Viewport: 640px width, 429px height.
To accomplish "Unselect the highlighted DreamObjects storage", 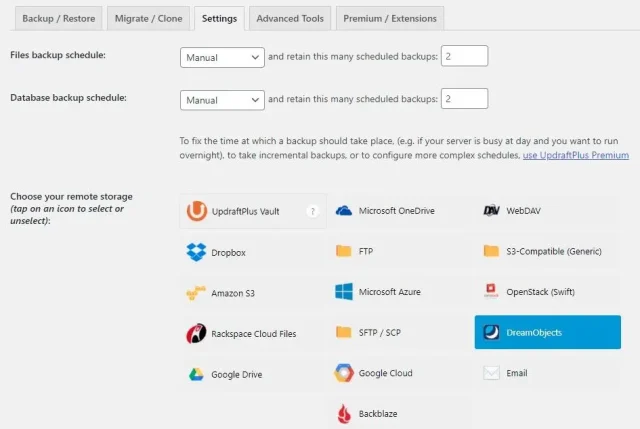I will (547, 332).
